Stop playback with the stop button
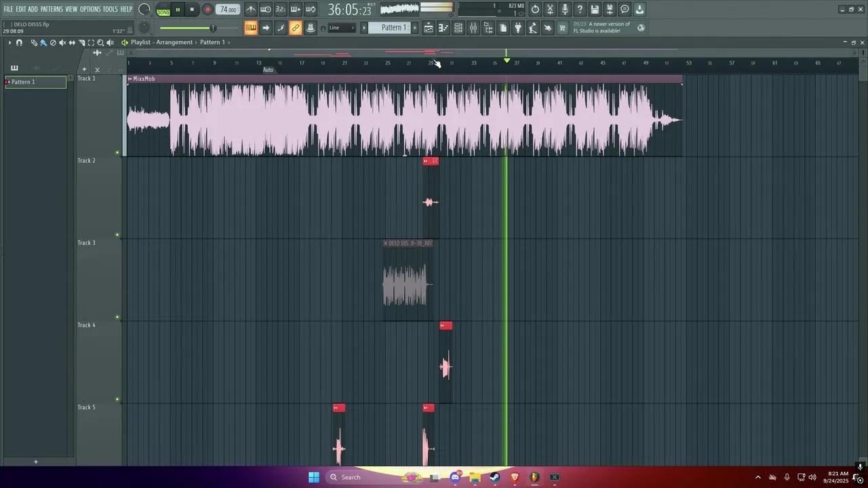The height and width of the screenshot is (488, 868). [x=192, y=9]
